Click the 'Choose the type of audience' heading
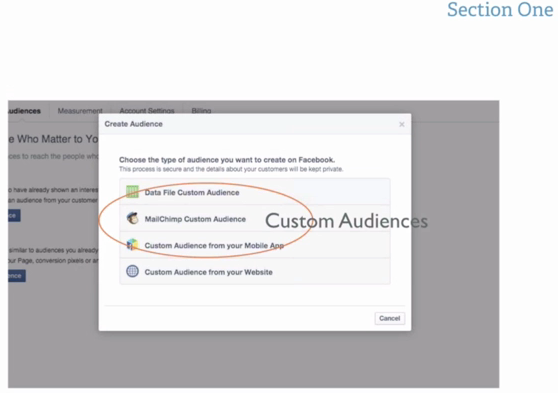This screenshot has width=558, height=393. coord(227,159)
